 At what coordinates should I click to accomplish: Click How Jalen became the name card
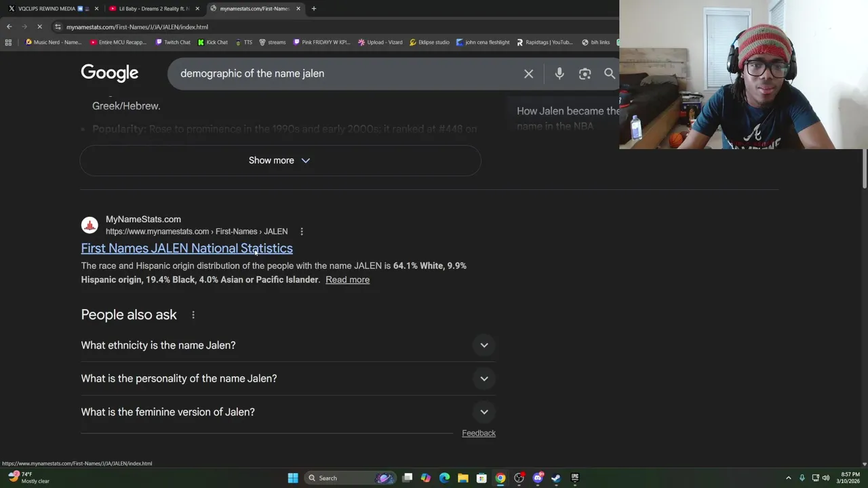tap(568, 119)
